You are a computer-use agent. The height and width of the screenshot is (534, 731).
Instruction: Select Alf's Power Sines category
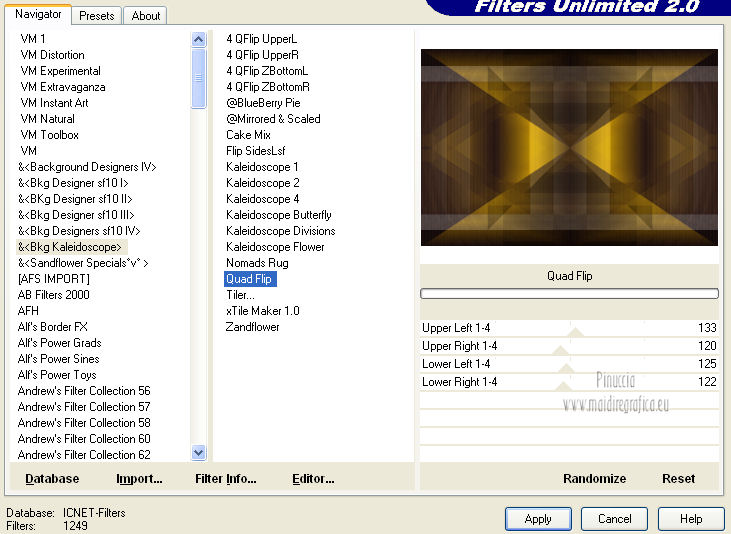pyautogui.click(x=59, y=359)
